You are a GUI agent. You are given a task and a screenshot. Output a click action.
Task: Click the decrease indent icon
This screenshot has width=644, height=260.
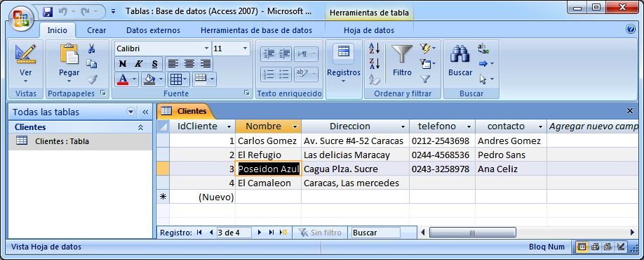click(x=268, y=53)
